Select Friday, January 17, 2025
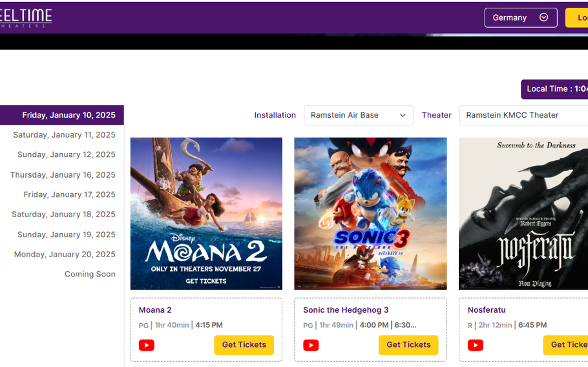The width and height of the screenshot is (588, 367). [69, 195]
